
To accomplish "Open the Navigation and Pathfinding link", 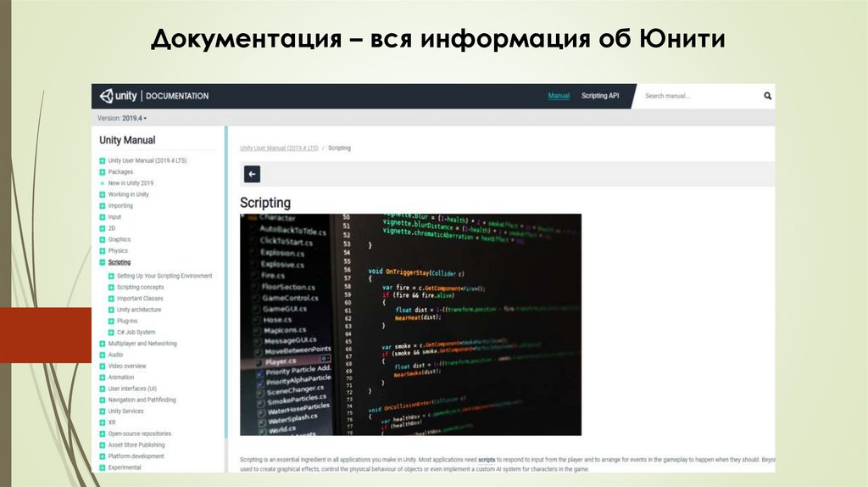I will [142, 400].
